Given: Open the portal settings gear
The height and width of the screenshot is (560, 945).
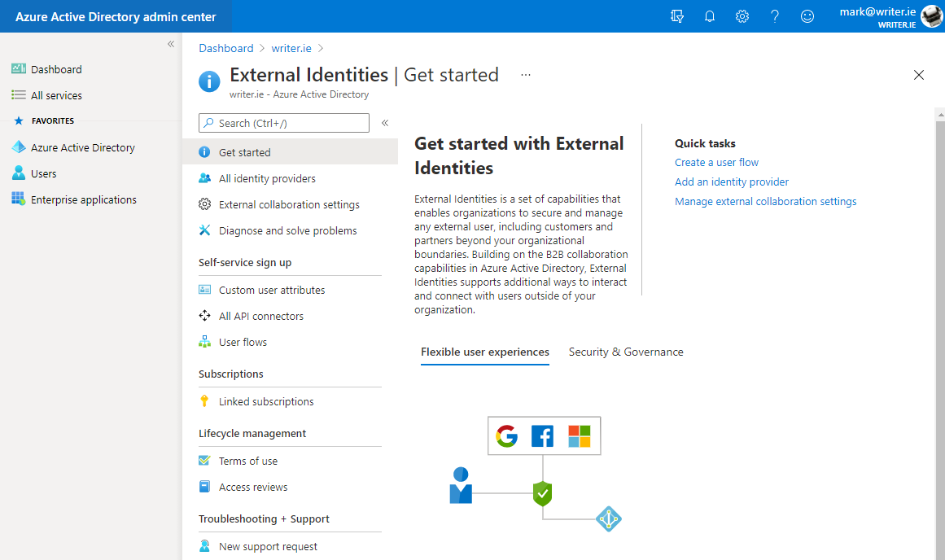Looking at the screenshot, I should (742, 16).
